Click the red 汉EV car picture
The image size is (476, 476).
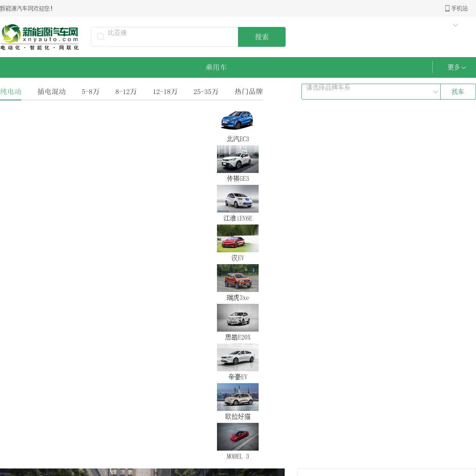[x=238, y=238]
